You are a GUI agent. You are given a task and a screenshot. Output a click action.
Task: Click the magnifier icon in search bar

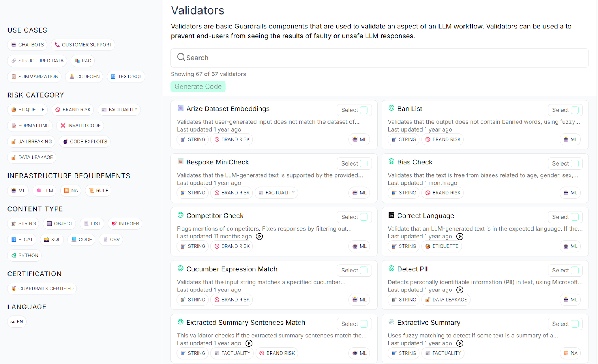tap(181, 57)
